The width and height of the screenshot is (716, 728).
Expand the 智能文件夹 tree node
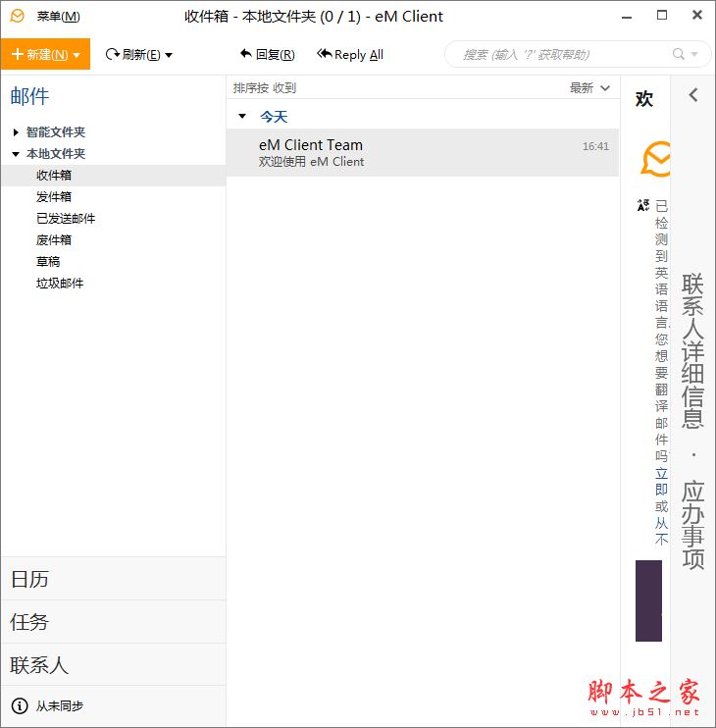[x=16, y=132]
